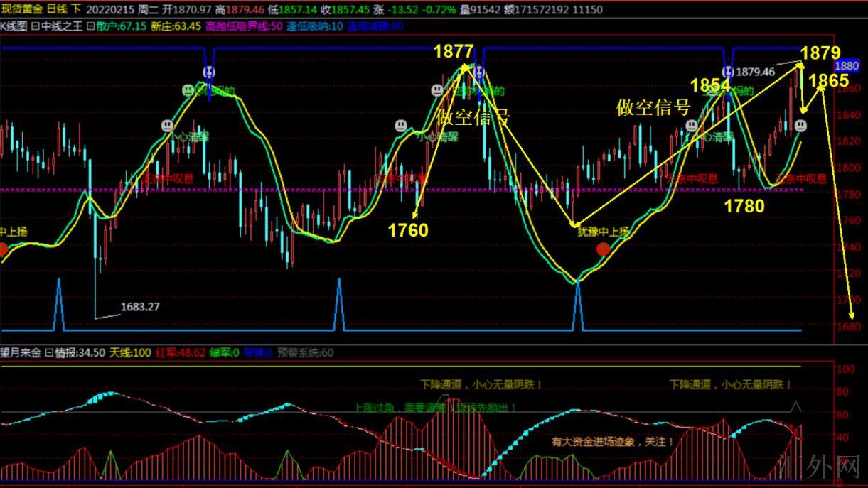The height and width of the screenshot is (488, 868).
Task: Click the smiley face beside price 1865
Action: [800, 126]
